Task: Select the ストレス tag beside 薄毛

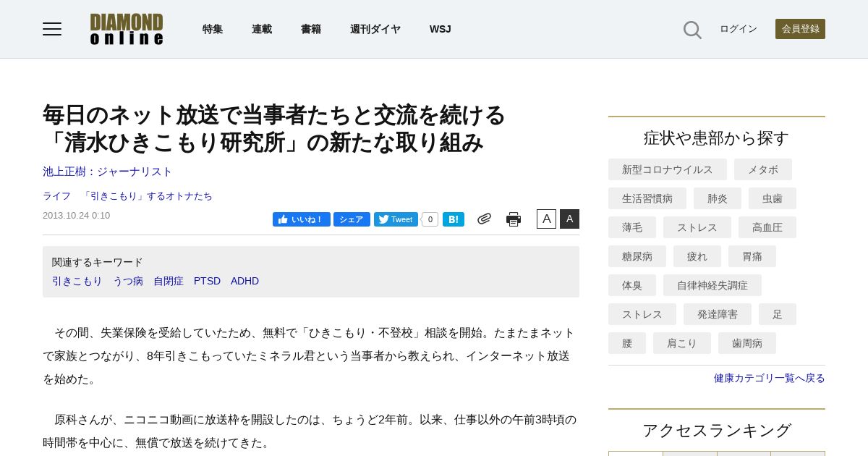Action: point(697,227)
